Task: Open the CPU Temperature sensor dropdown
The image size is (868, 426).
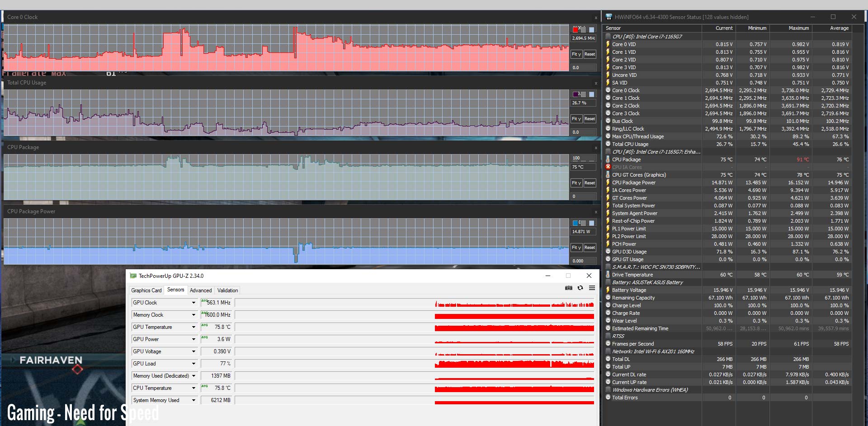Action: click(193, 388)
